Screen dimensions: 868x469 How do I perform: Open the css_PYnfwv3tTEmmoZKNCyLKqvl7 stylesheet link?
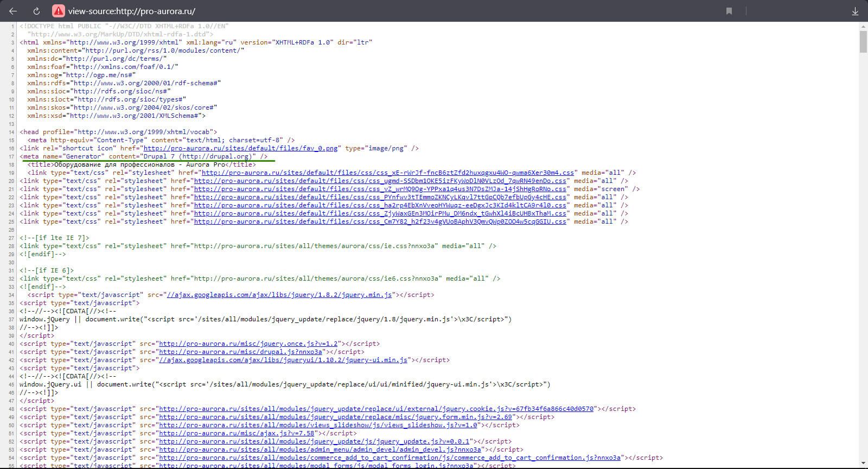(x=380, y=197)
